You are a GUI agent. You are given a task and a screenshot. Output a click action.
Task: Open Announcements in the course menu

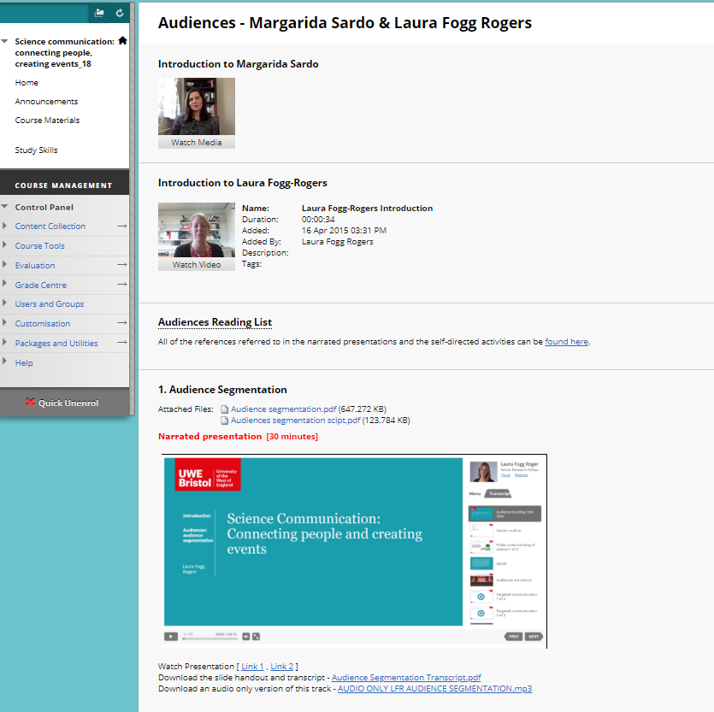tap(46, 101)
